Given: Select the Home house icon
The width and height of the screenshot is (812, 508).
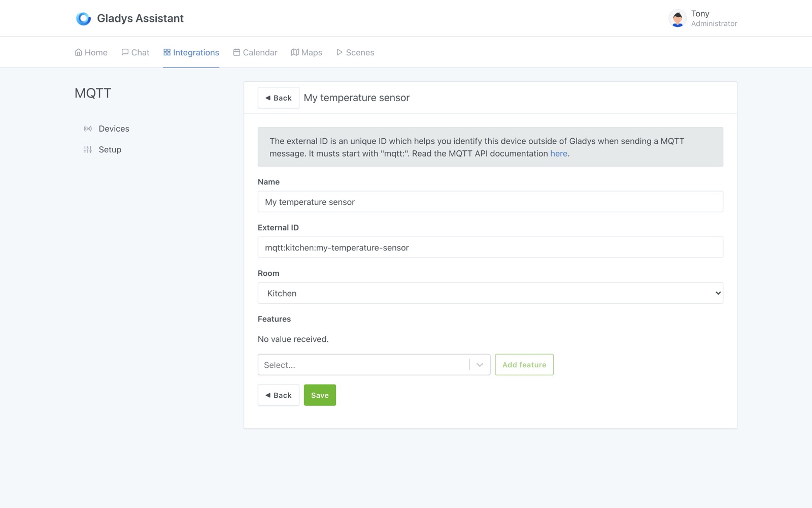Looking at the screenshot, I should [78, 51].
